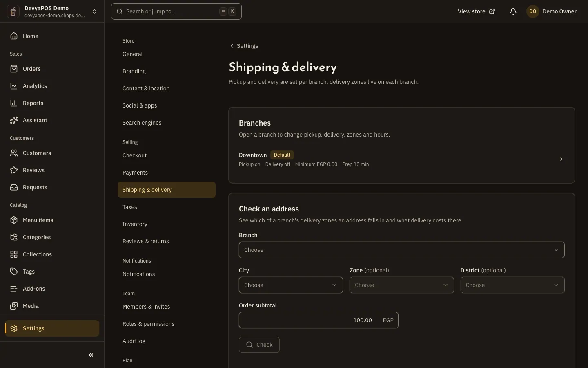Click the Customers people icon
Image resolution: width=588 pixels, height=368 pixels.
click(x=14, y=153)
